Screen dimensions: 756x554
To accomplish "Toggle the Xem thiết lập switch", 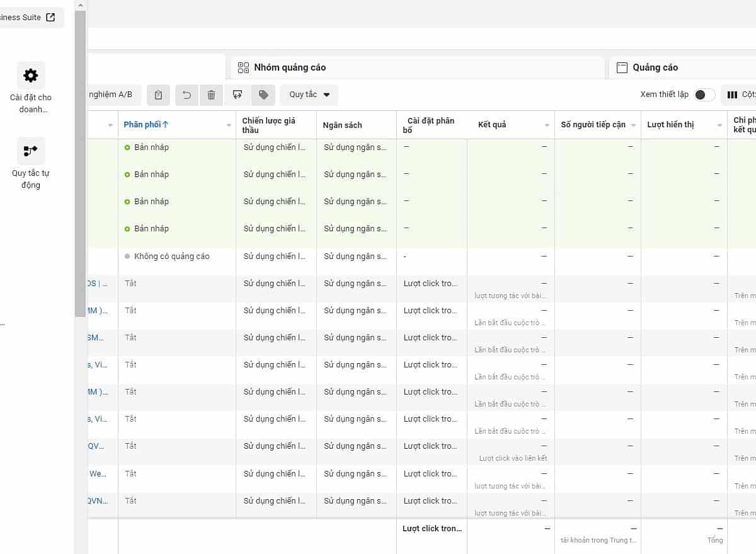I will pyautogui.click(x=704, y=95).
